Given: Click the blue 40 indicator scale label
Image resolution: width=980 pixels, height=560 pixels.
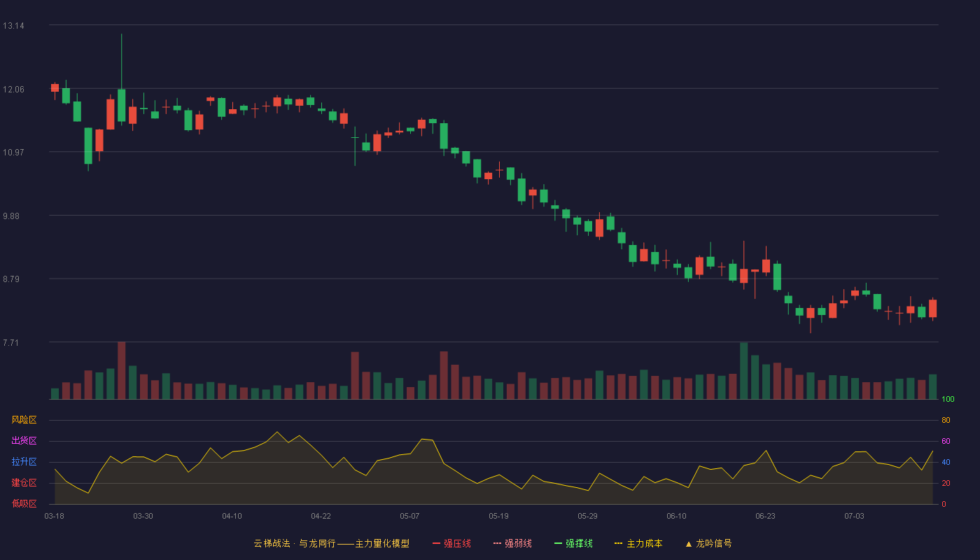Looking at the screenshot, I should pyautogui.click(x=946, y=462).
